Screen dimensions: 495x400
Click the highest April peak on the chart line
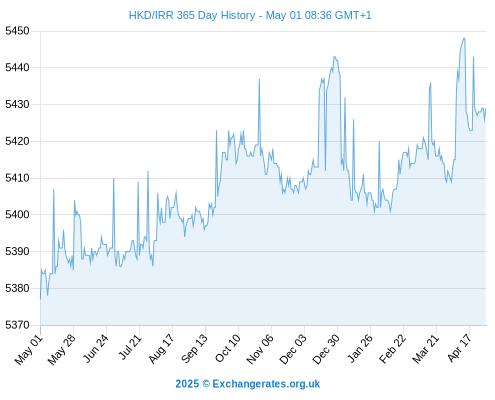coord(464,39)
